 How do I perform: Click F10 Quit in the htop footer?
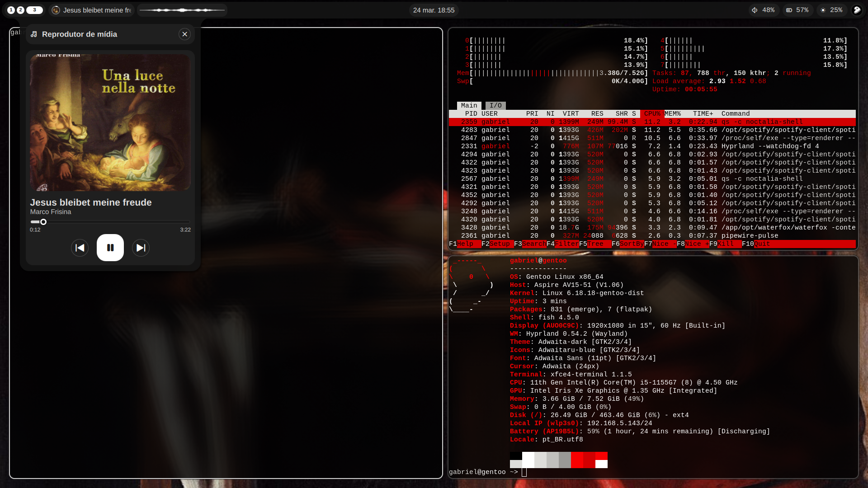761,244
